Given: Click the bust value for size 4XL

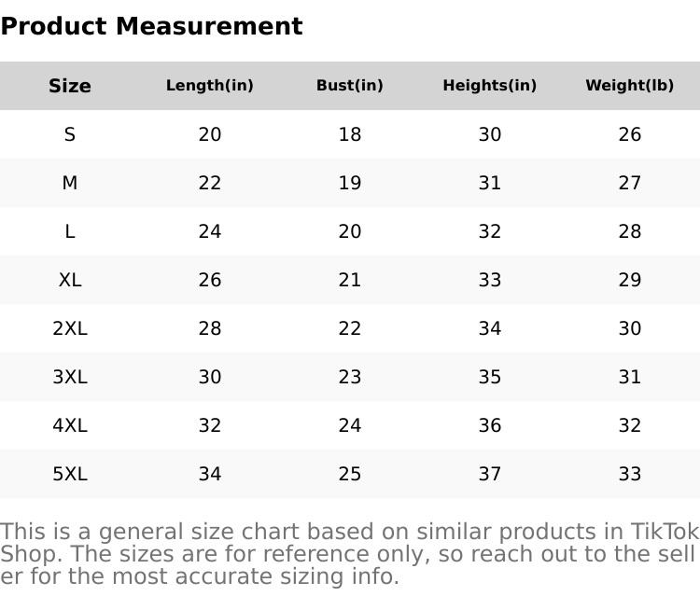Looking at the screenshot, I should coord(350,425).
